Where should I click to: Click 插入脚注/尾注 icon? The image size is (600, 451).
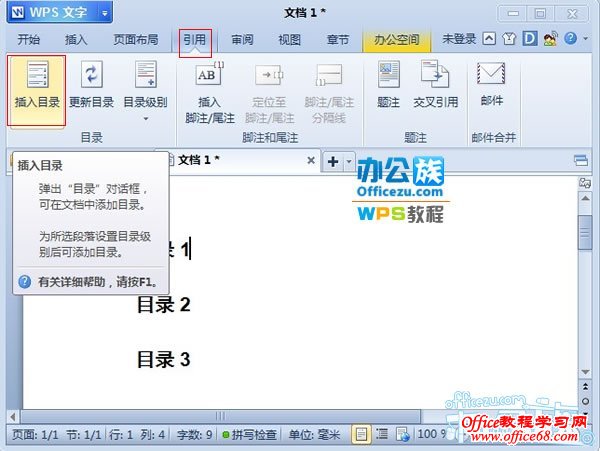209,75
